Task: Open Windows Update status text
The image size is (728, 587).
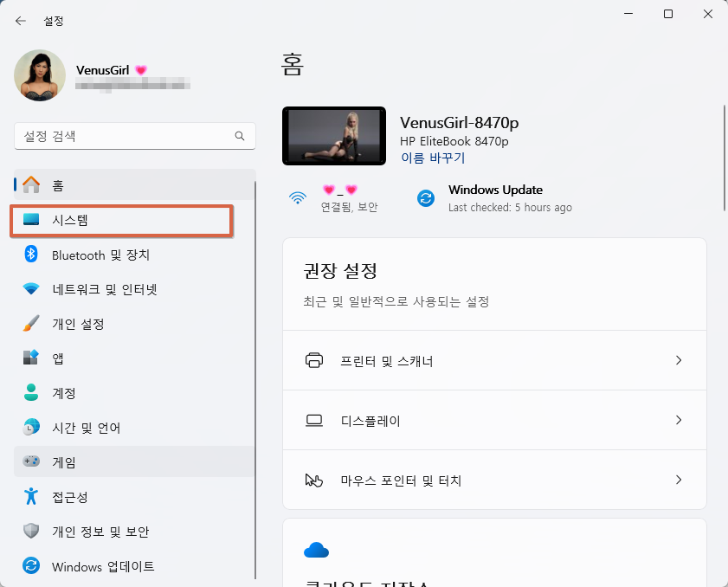Action: coord(495,190)
